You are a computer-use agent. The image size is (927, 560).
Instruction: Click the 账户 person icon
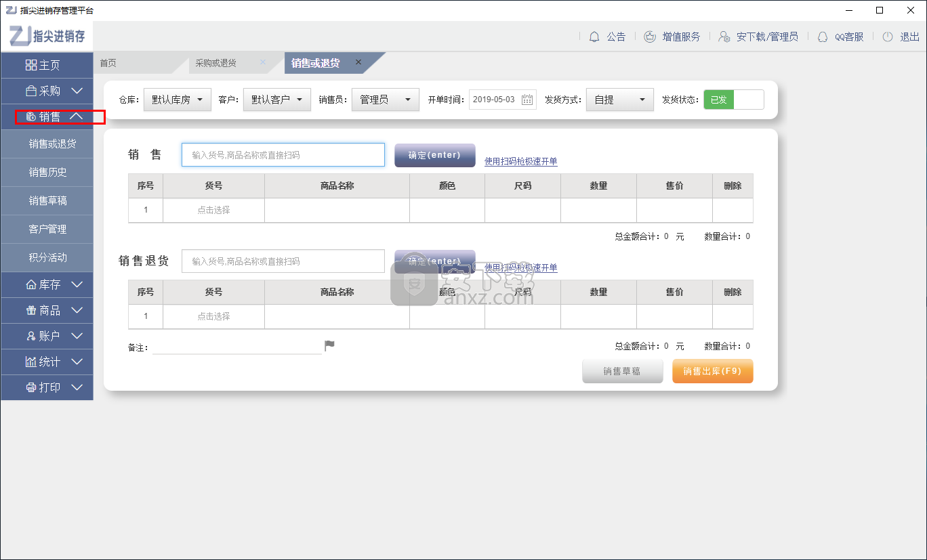[31, 336]
